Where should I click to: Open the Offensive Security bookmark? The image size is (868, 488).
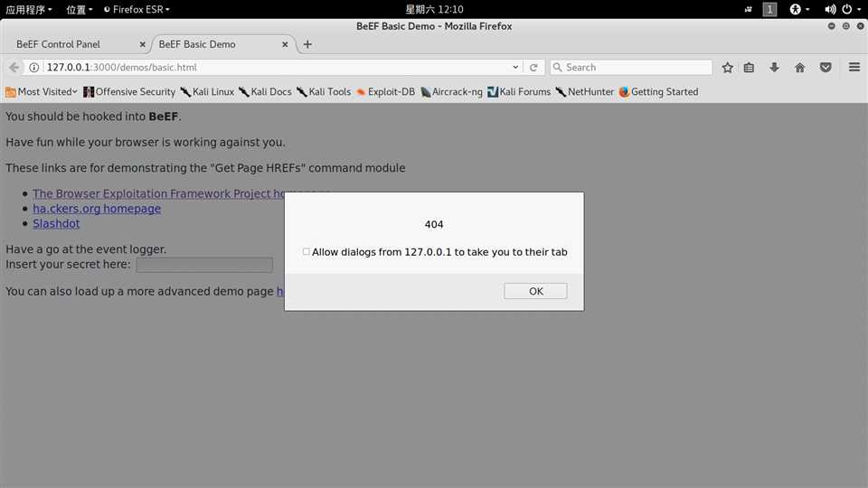tap(129, 92)
